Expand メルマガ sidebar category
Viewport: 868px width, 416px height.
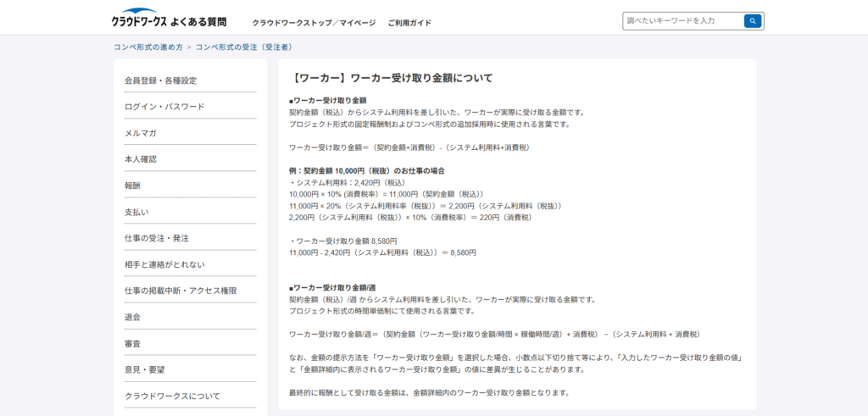click(141, 133)
